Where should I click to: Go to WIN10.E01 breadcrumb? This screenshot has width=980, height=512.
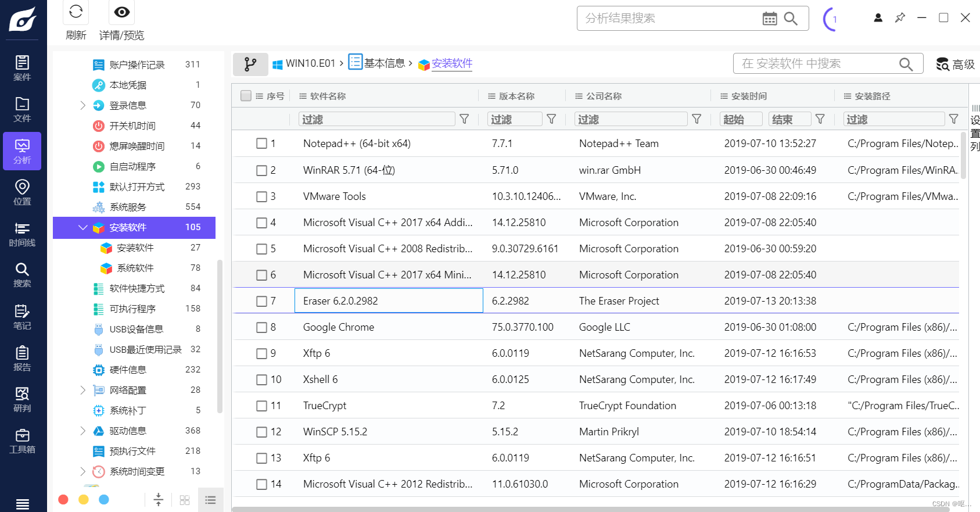(x=304, y=63)
